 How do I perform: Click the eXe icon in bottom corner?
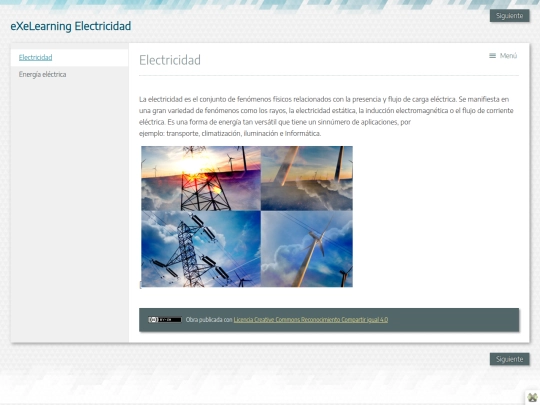point(532,397)
